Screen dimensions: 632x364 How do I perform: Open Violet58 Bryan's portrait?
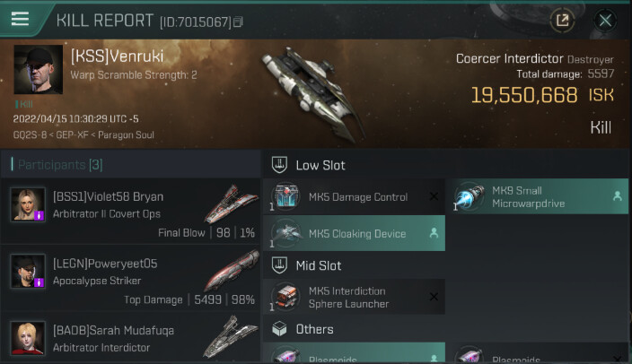click(x=28, y=204)
